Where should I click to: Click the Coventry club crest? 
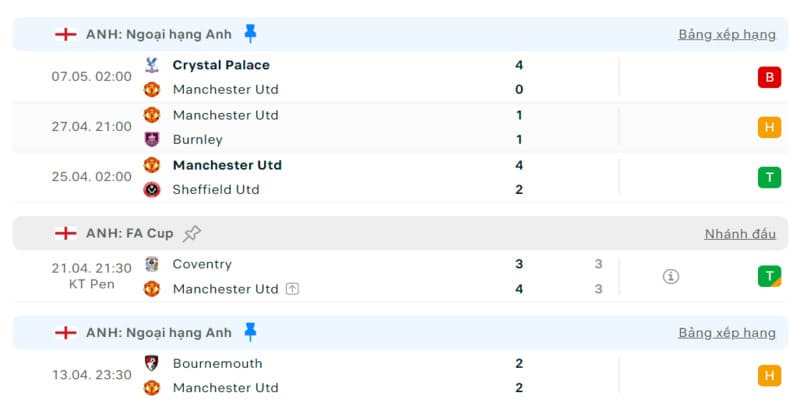tap(152, 264)
